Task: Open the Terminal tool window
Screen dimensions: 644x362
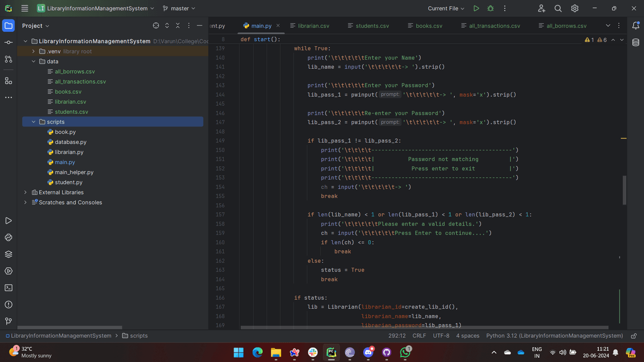Action: pyautogui.click(x=9, y=288)
